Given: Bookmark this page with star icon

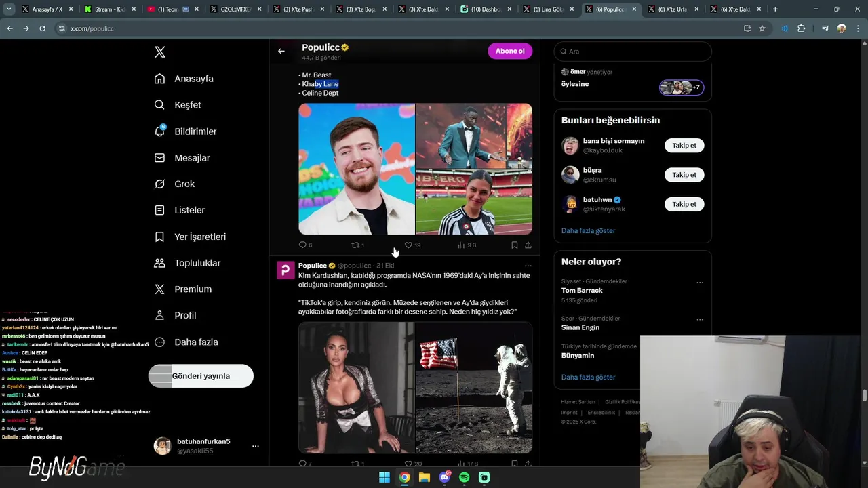Looking at the screenshot, I should pos(762,28).
